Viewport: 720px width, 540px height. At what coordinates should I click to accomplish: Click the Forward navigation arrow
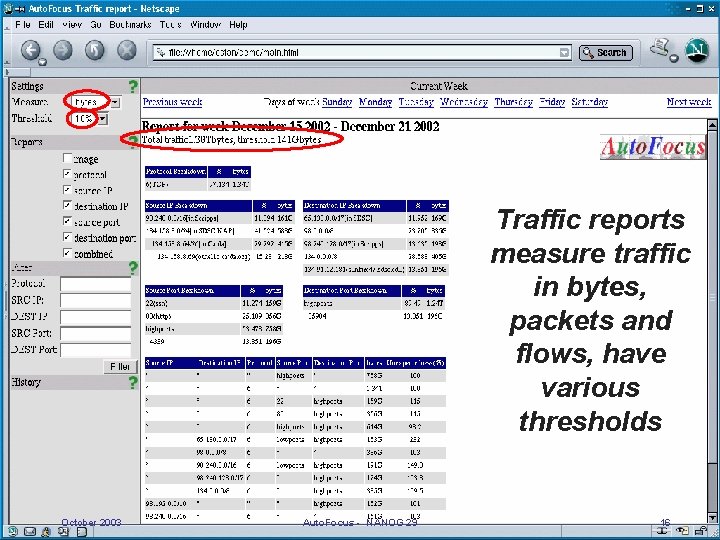[63, 50]
